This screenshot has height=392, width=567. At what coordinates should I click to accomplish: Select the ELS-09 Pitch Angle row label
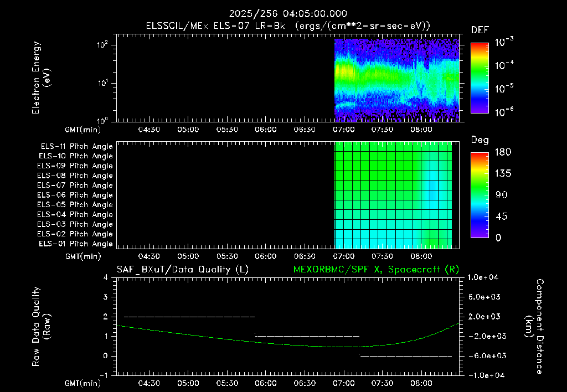pos(75,166)
